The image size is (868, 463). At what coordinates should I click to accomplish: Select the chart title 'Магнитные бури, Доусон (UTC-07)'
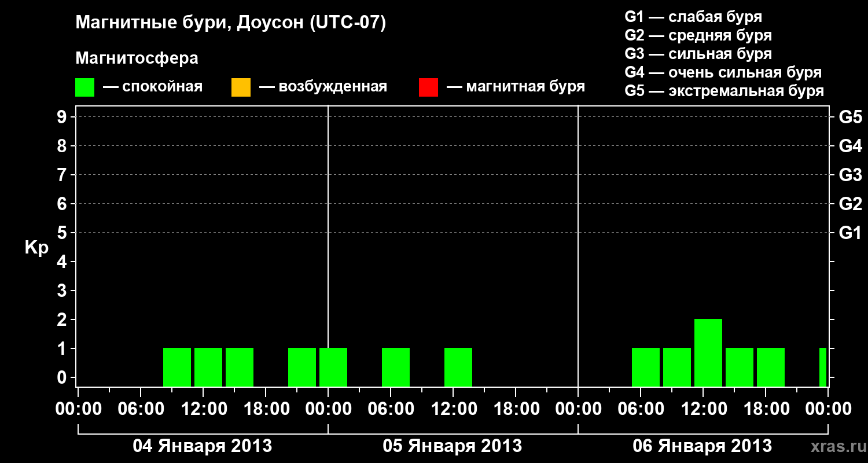[x=230, y=23]
